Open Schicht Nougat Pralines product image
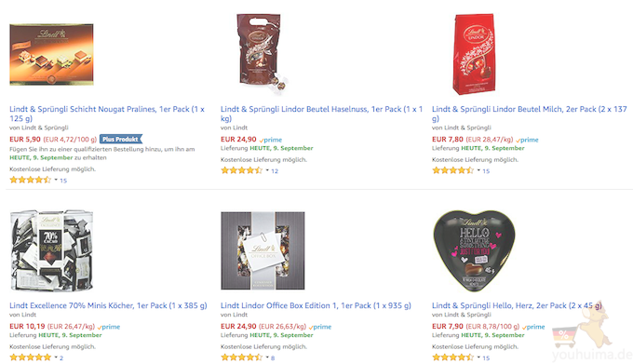This screenshot has height=364, width=633. pyautogui.click(x=51, y=55)
